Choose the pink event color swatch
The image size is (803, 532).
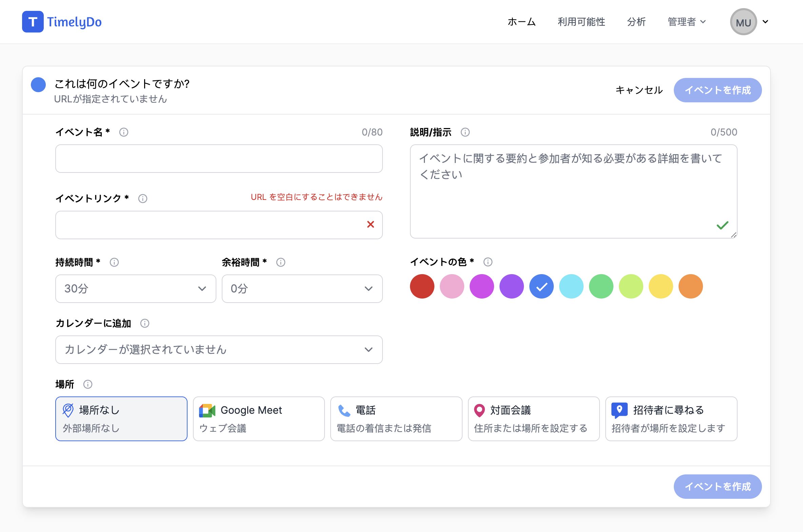(452, 286)
